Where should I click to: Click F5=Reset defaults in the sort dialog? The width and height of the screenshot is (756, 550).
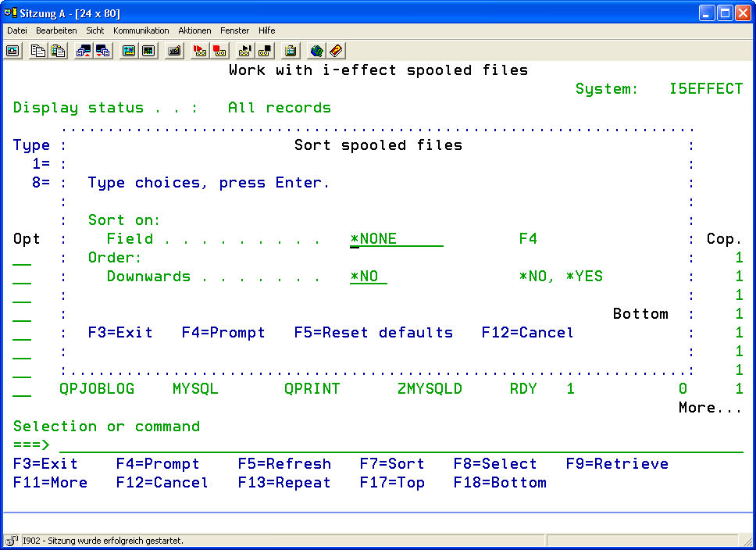(x=373, y=333)
